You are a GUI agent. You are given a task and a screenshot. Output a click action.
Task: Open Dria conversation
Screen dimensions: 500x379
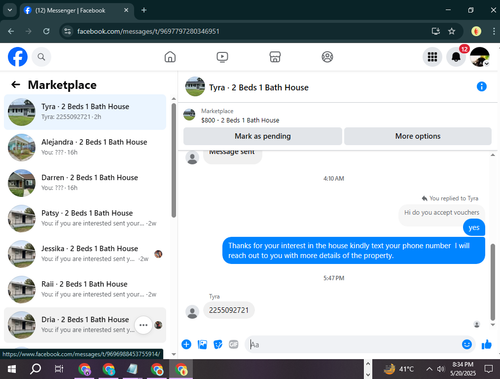click(x=85, y=325)
